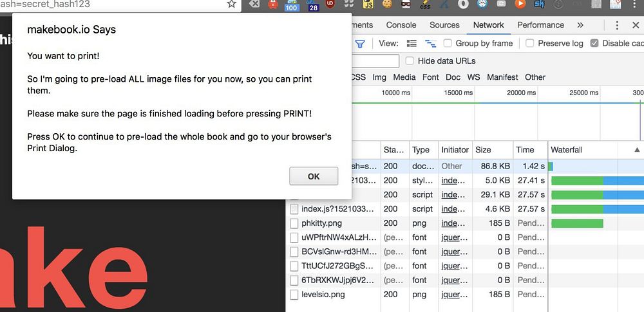Toggle the Waterfall sort arrow

637,150
